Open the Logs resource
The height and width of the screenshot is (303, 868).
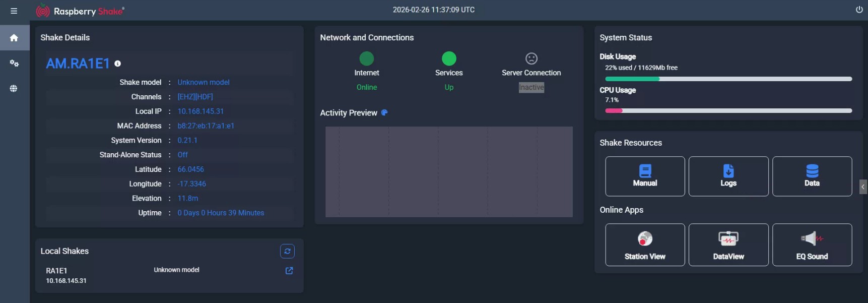click(728, 176)
